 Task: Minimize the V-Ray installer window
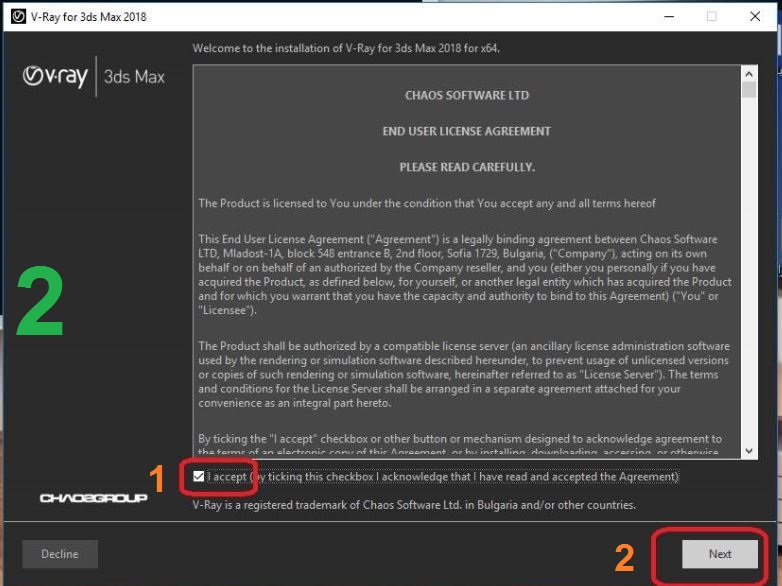pyautogui.click(x=669, y=16)
